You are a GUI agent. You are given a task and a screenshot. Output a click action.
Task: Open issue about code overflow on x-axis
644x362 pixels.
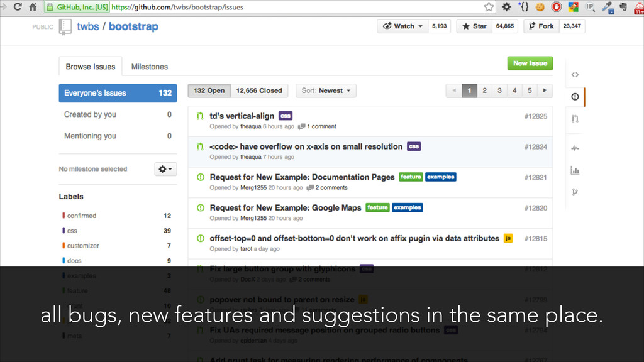[x=306, y=146]
